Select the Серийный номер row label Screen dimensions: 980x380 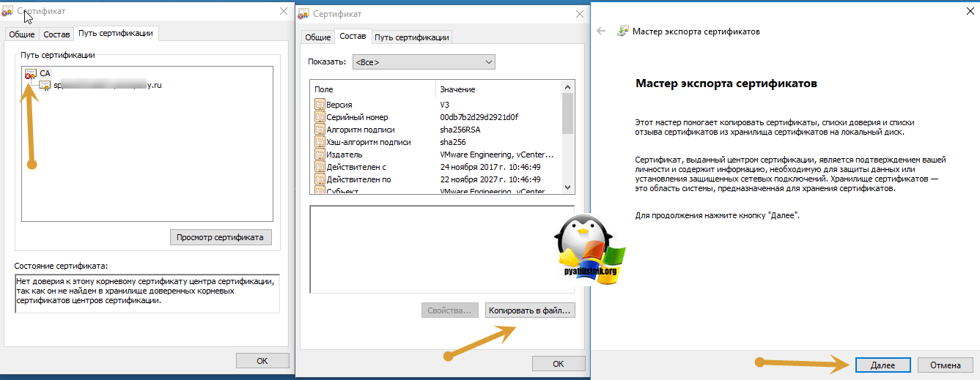point(357,117)
